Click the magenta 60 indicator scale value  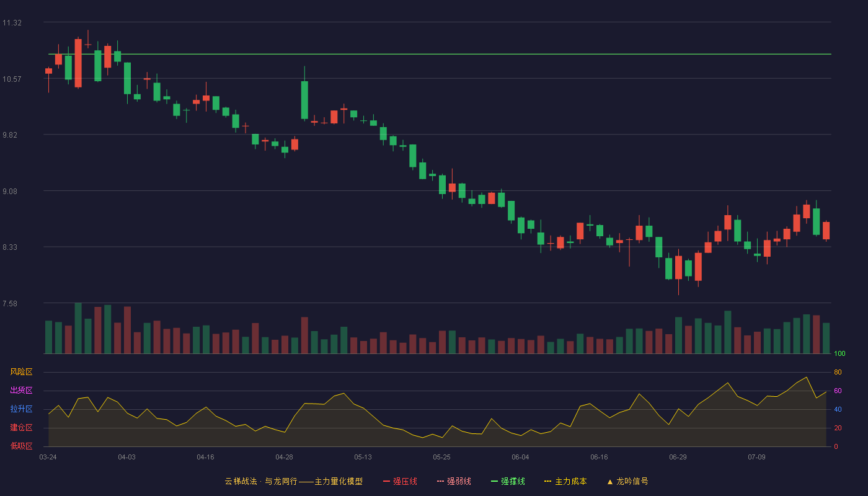(x=838, y=391)
